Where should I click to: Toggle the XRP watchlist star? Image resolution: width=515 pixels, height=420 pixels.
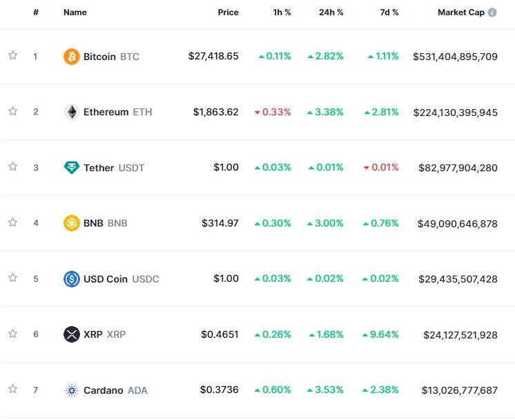[12, 334]
